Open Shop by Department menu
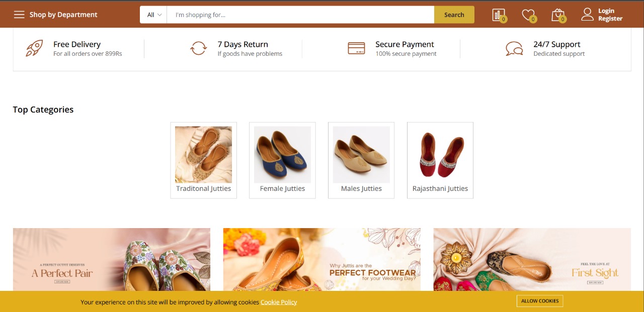 [x=63, y=15]
